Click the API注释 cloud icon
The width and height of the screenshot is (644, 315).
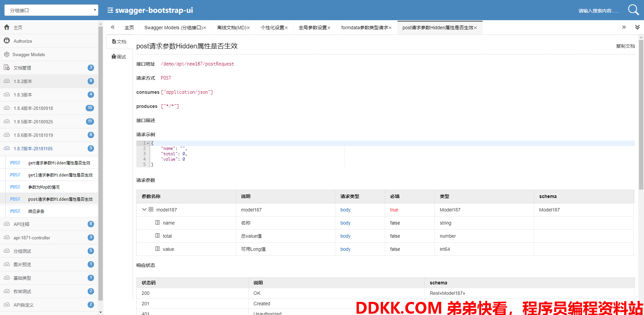tap(7, 224)
